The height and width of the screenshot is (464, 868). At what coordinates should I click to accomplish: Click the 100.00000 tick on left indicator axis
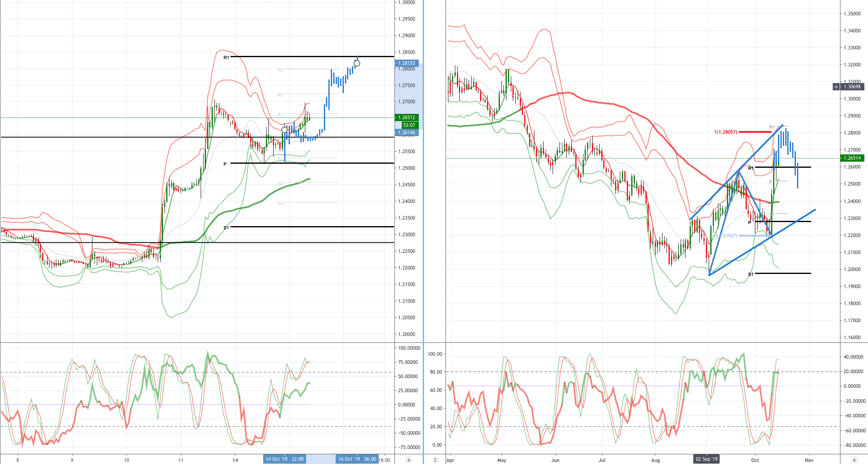pos(409,348)
